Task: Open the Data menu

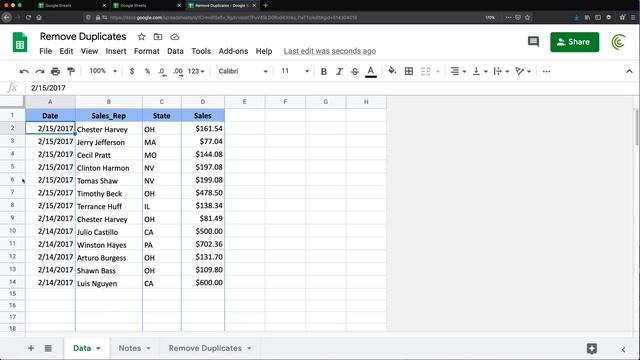Action: [175, 51]
